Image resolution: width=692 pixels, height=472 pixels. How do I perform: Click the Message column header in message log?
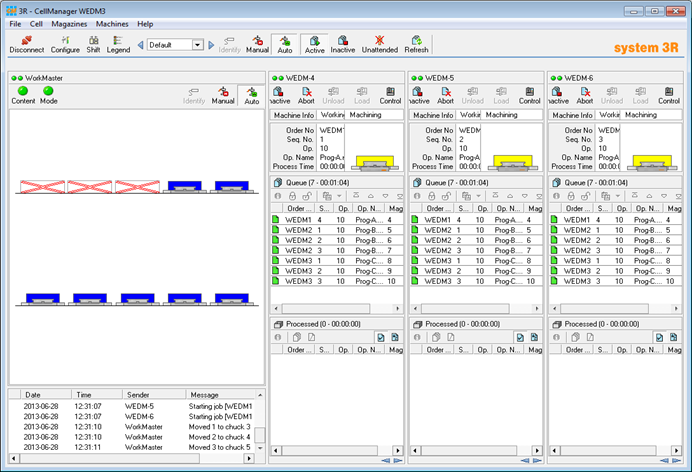[x=221, y=395]
